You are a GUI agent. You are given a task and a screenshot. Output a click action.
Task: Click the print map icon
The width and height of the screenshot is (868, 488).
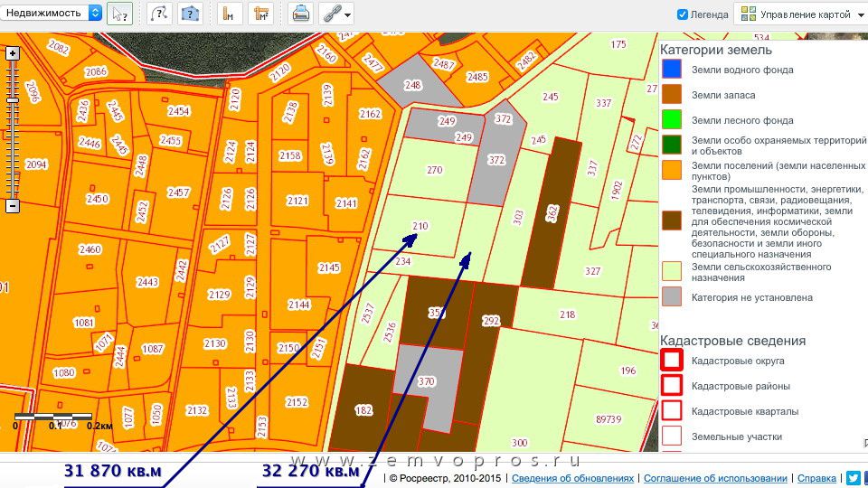[x=300, y=14]
